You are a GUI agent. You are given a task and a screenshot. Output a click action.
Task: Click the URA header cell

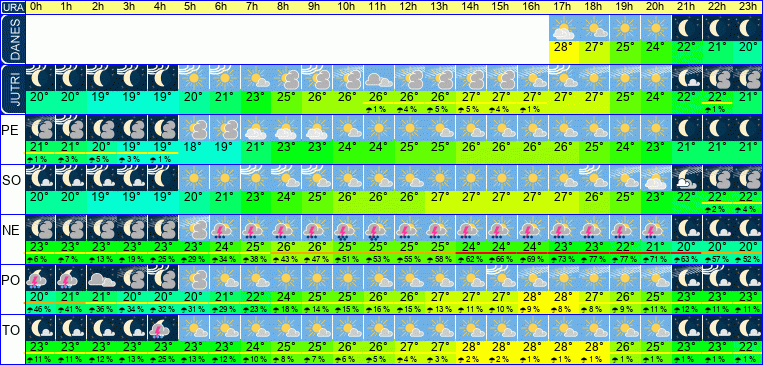12,7
